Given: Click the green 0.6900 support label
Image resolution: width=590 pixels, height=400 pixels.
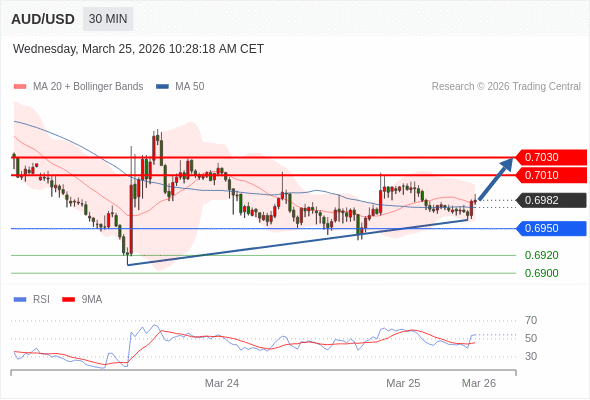Looking at the screenshot, I should coord(541,273).
